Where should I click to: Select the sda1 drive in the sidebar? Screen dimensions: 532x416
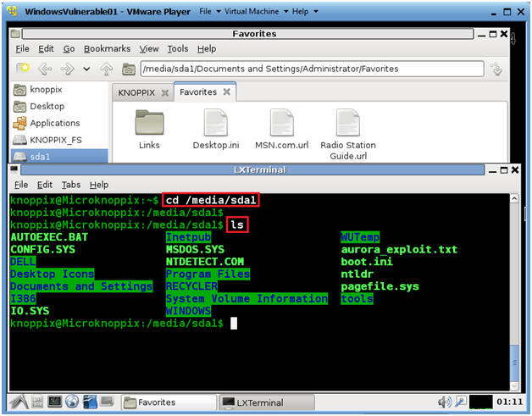59,157
